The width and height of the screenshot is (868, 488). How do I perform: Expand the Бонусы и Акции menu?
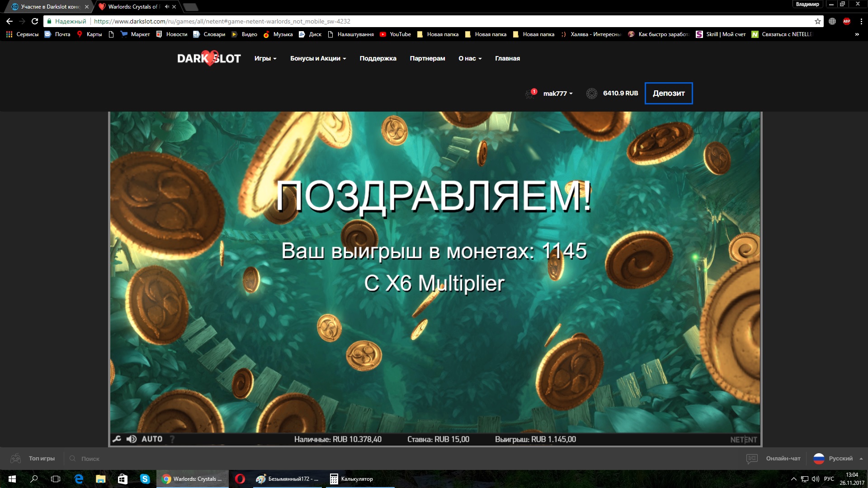click(318, 58)
